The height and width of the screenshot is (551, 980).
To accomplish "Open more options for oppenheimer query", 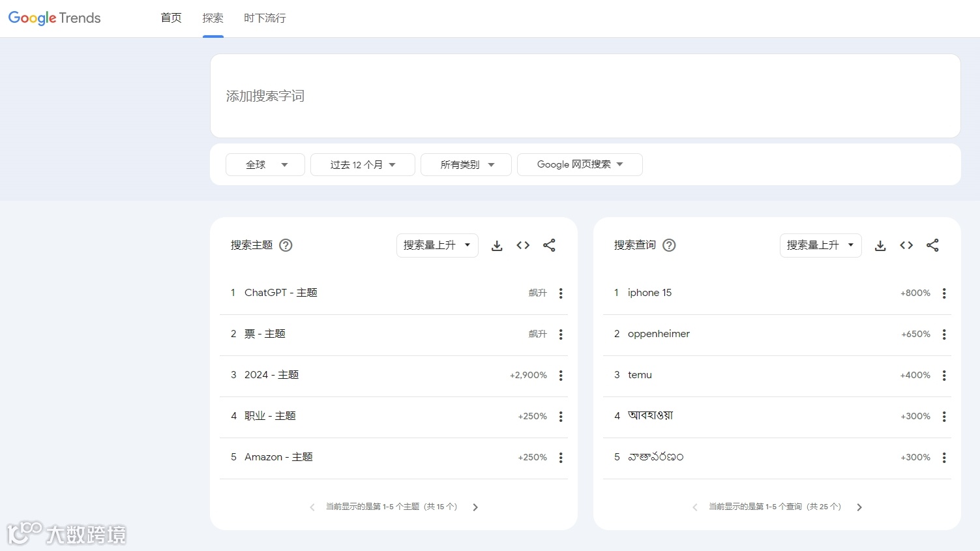I will [944, 335].
